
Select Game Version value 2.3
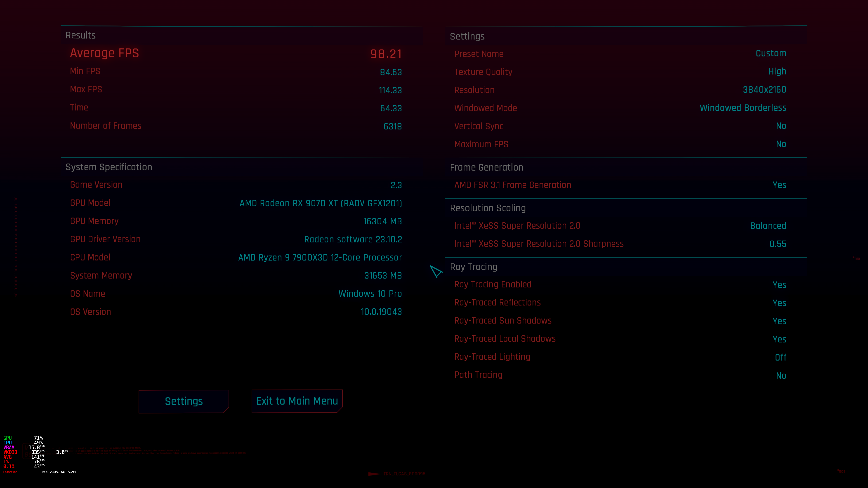click(396, 185)
